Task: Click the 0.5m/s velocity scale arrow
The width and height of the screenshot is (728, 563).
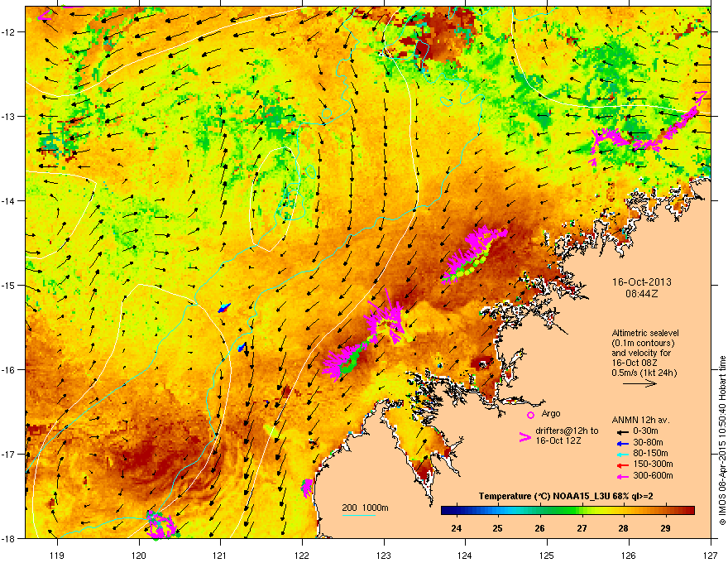Action: (639, 383)
